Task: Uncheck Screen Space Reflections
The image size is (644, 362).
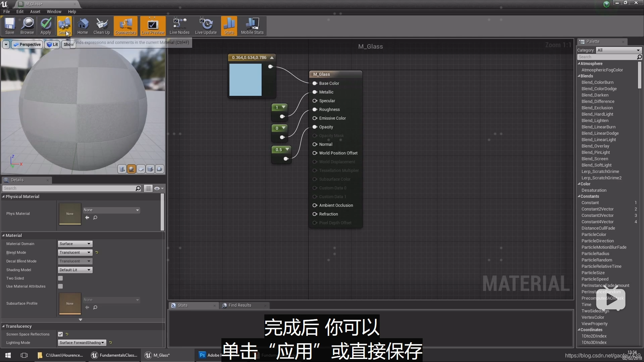Action: click(60, 334)
